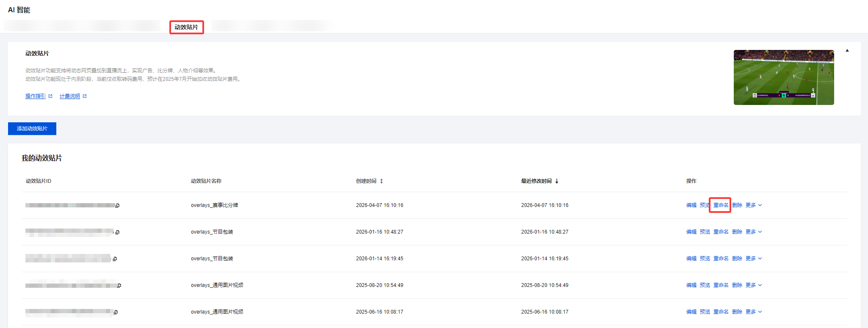Select 重命名 for the 2025-08-20 row
This screenshot has width=868, height=328.
(721, 285)
